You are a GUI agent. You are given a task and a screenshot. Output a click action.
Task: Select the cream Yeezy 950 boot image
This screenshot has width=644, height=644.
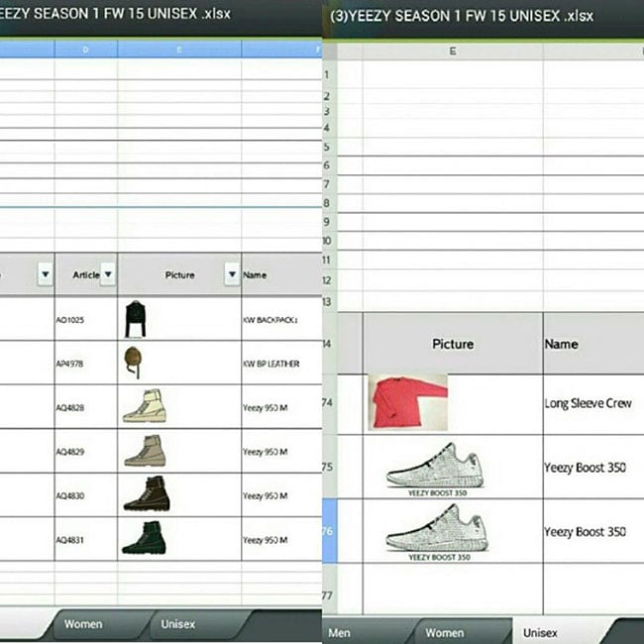click(142, 406)
